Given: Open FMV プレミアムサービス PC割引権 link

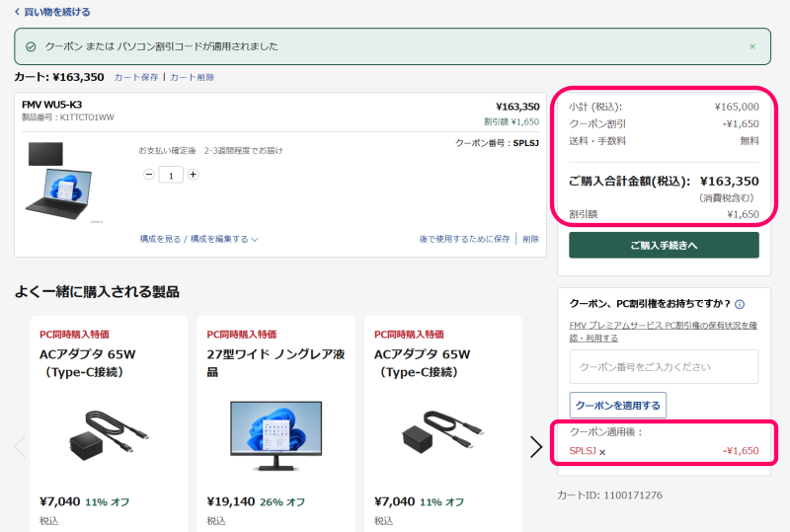Looking at the screenshot, I should [x=663, y=332].
